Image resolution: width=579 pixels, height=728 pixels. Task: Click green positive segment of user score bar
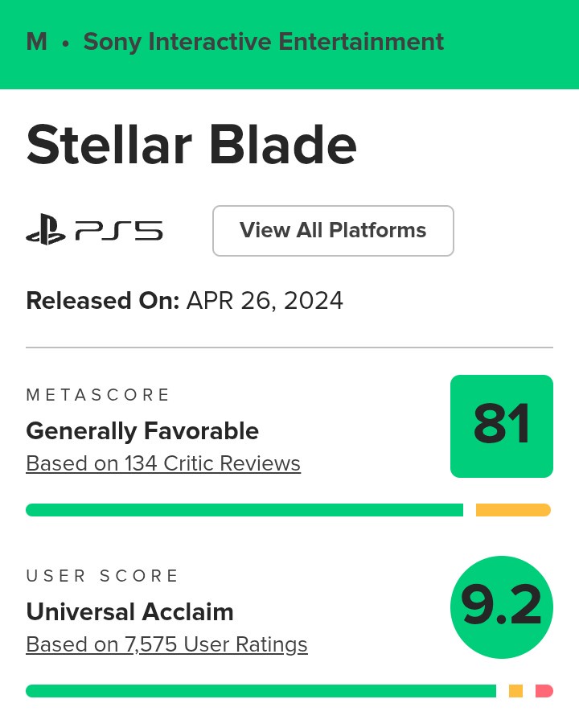[261, 691]
